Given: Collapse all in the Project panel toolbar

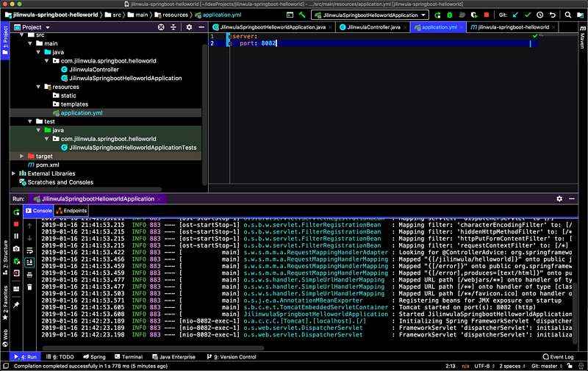Looking at the screenshot, I should pos(173,27).
